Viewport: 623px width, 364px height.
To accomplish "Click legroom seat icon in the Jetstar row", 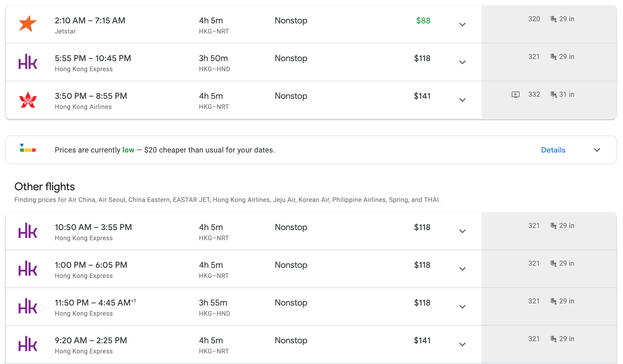I will (x=553, y=19).
